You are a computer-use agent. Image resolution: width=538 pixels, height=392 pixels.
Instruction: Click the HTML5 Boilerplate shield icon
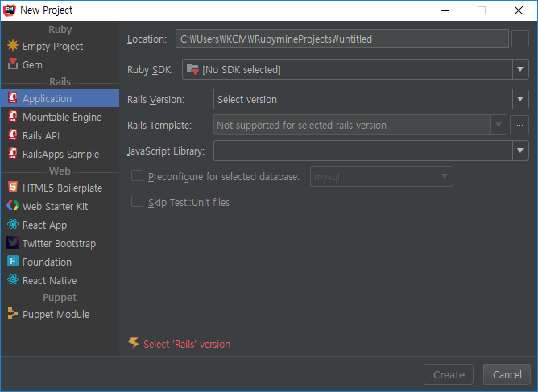coord(13,188)
